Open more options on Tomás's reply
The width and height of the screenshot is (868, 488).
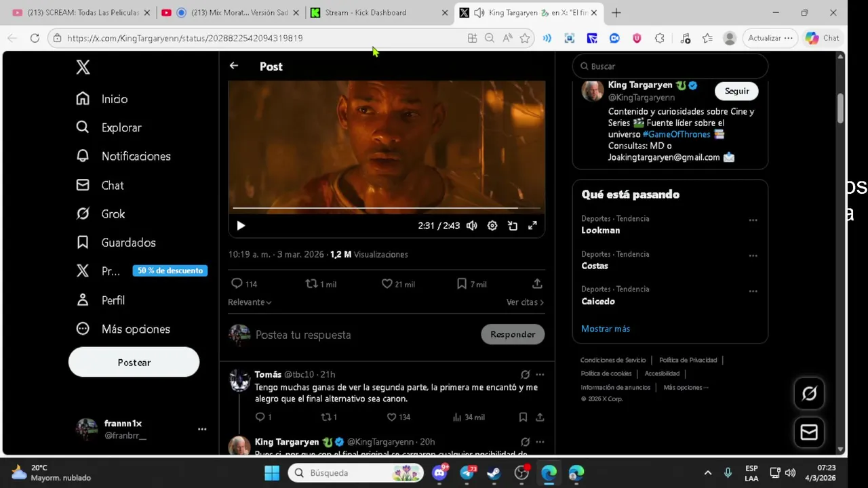pyautogui.click(x=540, y=374)
